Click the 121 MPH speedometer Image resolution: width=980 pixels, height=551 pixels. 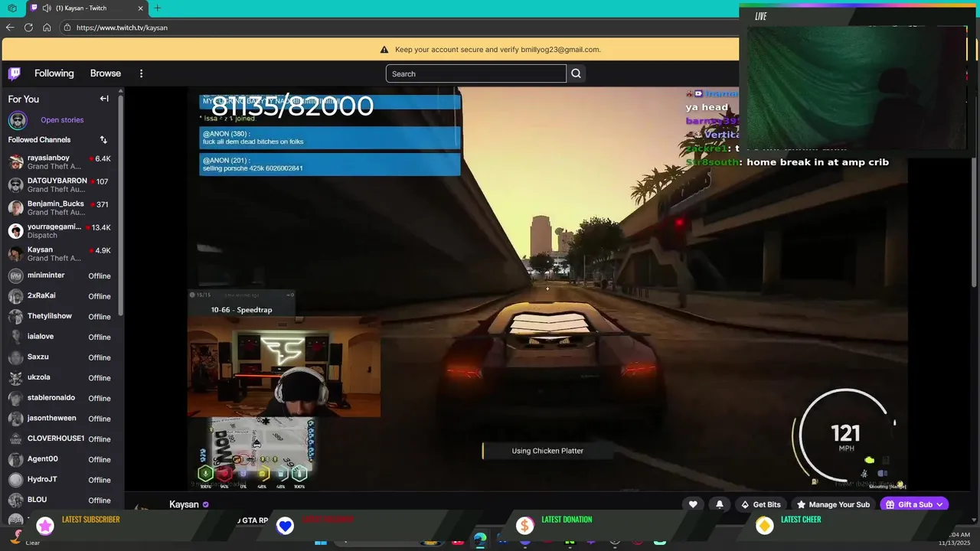[845, 436]
